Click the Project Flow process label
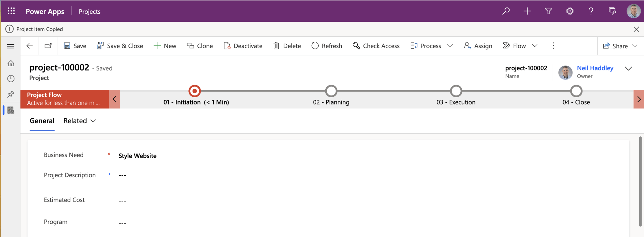This screenshot has width=644, height=237. [44, 95]
